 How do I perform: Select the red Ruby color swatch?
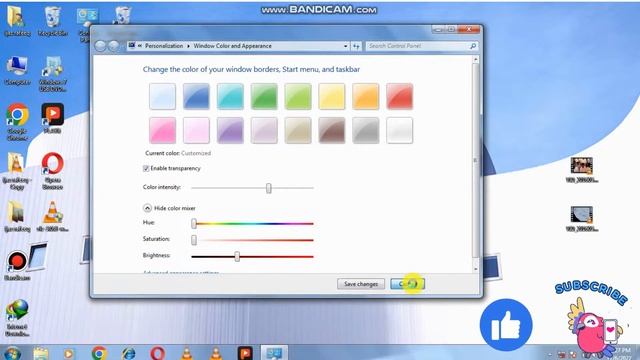point(400,96)
